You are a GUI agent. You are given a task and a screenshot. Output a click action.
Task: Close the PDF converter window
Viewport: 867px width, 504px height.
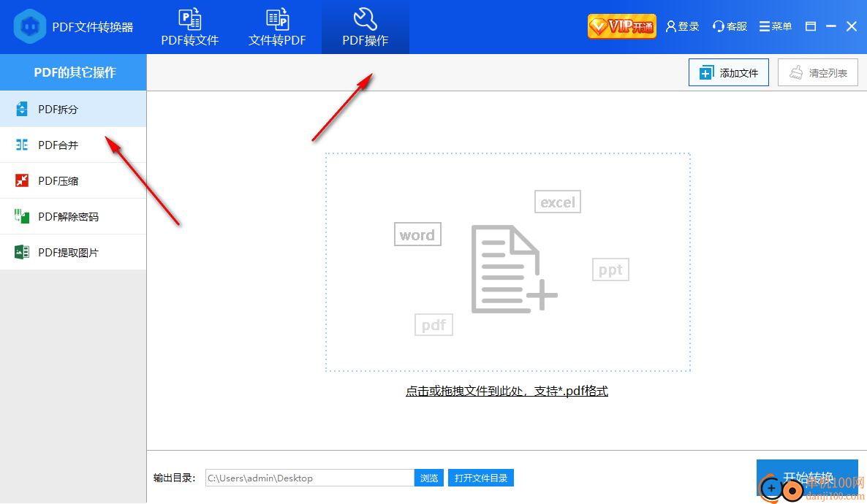pos(852,26)
